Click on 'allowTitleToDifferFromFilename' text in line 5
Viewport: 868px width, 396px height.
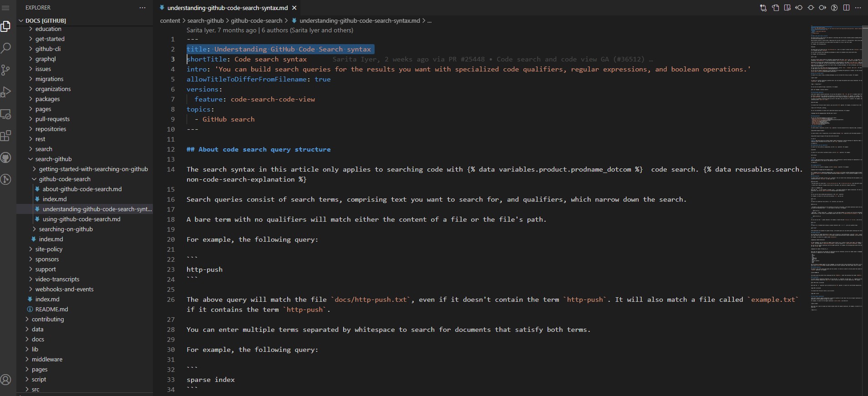click(x=247, y=79)
